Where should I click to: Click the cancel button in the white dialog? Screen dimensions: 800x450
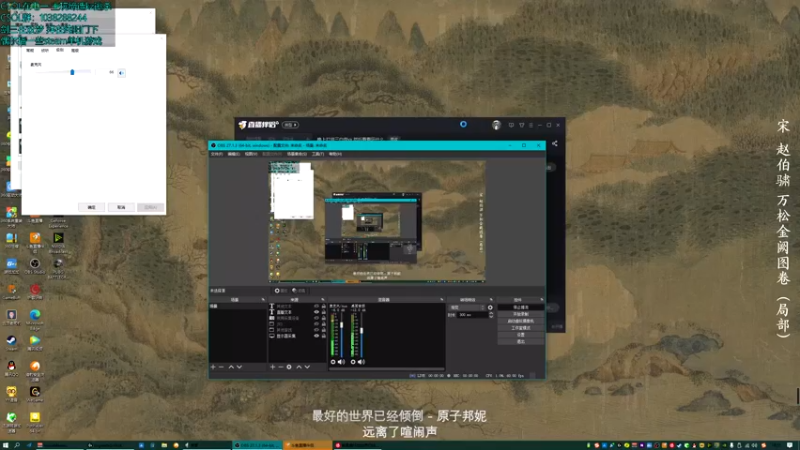(x=121, y=207)
